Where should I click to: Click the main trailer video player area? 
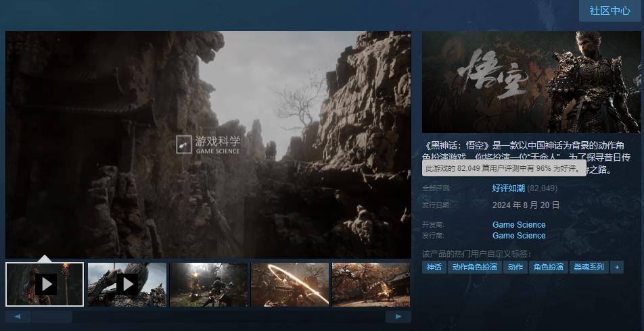click(208, 145)
